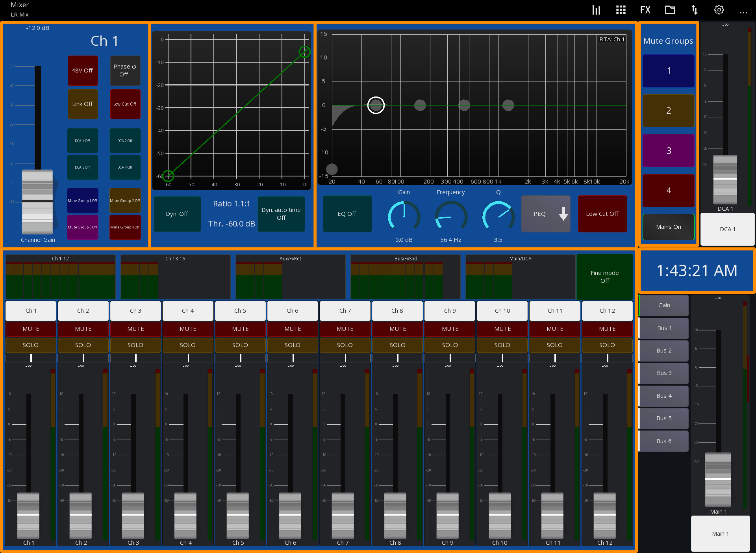The image size is (756, 553).
Task: Toggle Fine mode for faders
Action: [604, 276]
